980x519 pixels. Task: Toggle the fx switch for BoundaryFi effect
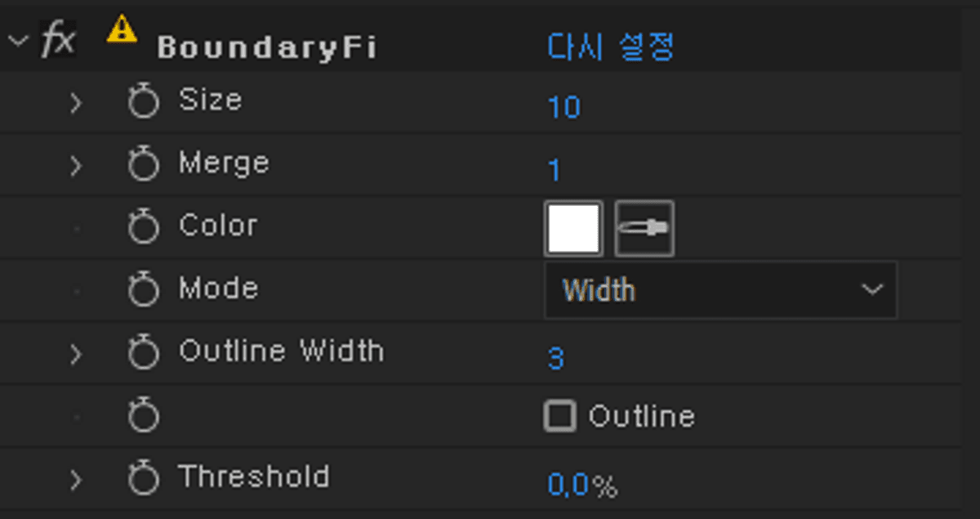click(57, 41)
